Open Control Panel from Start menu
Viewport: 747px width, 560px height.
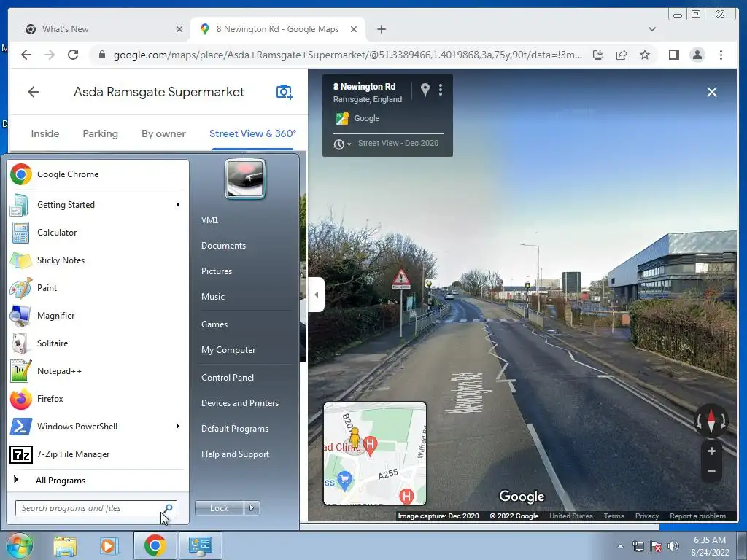coord(228,378)
